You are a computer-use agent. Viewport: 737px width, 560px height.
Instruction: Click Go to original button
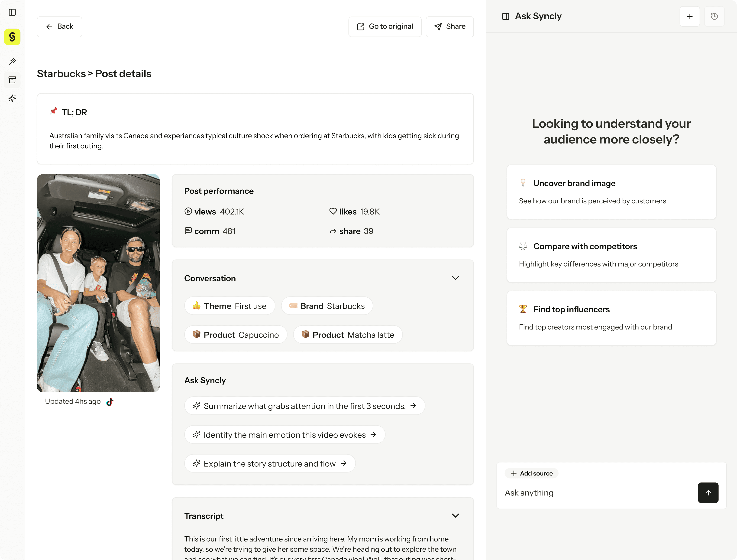pos(385,27)
